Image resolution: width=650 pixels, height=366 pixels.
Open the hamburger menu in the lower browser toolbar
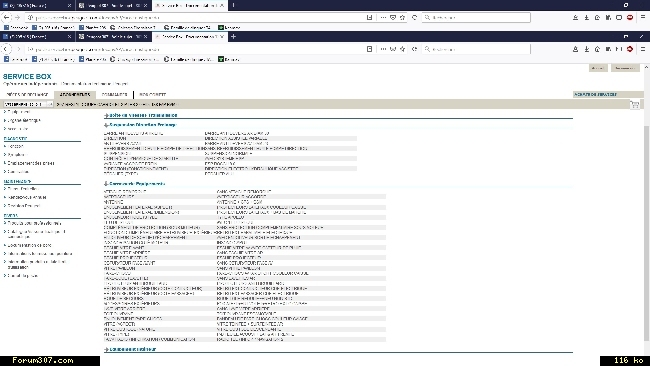(643, 49)
